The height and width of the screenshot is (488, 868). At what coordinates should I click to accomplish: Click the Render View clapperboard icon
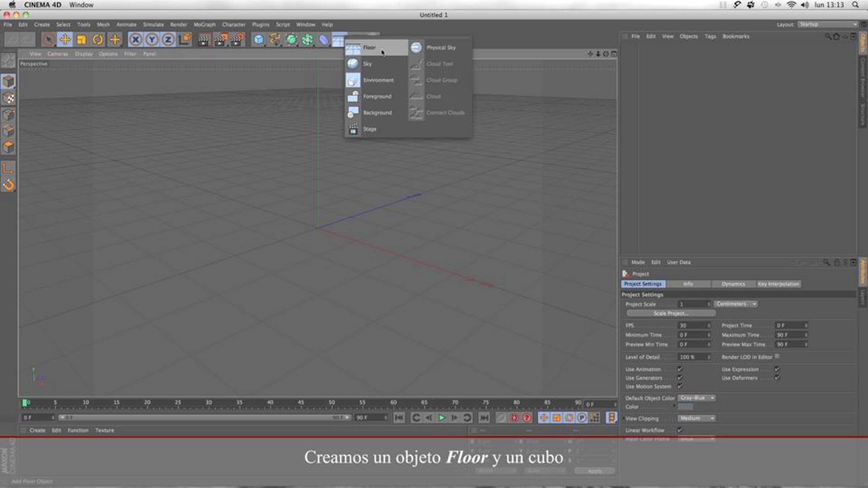[203, 39]
